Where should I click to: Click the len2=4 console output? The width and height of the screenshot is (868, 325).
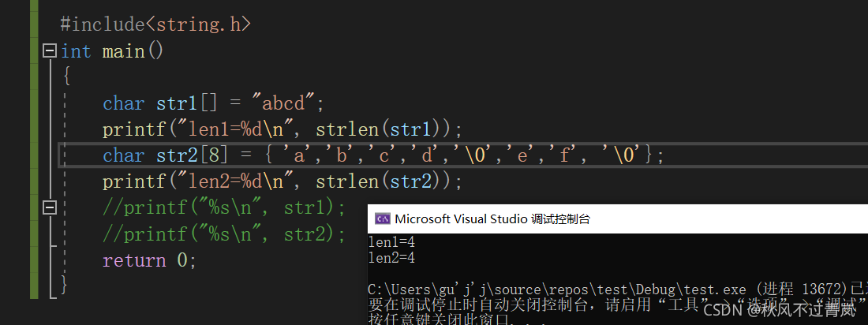[392, 258]
